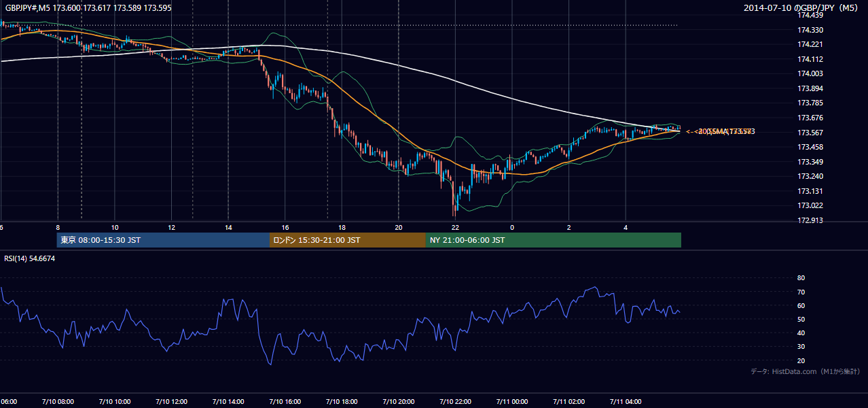This screenshot has width=868, height=408.
Task: Select the 東京 08:00-15:30 JST session bar
Action: [164, 240]
